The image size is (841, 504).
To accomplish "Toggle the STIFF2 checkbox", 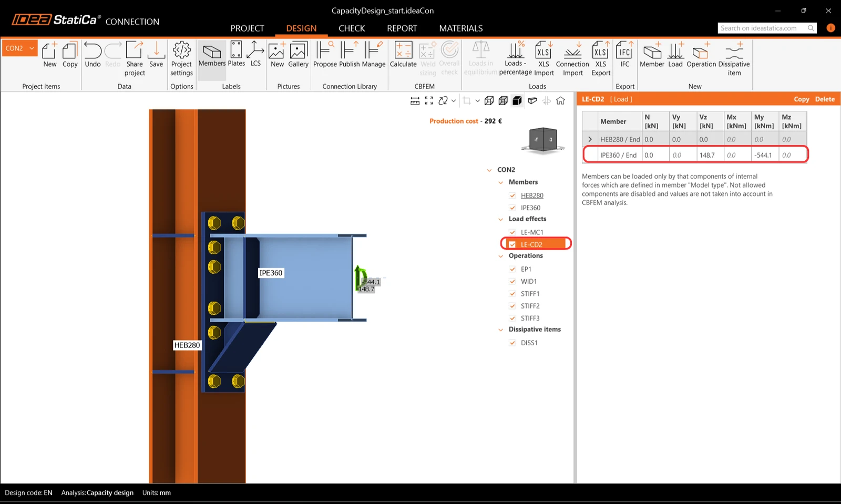I will pos(512,306).
